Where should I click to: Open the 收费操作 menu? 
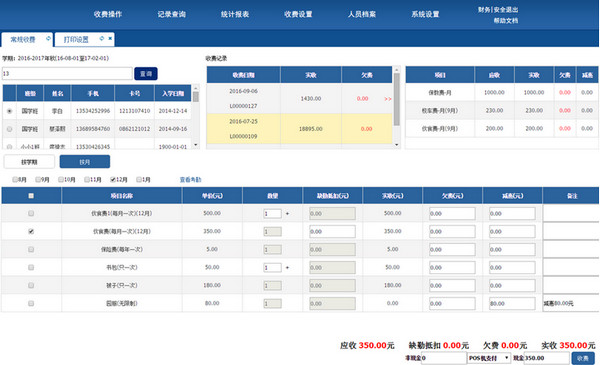(108, 14)
